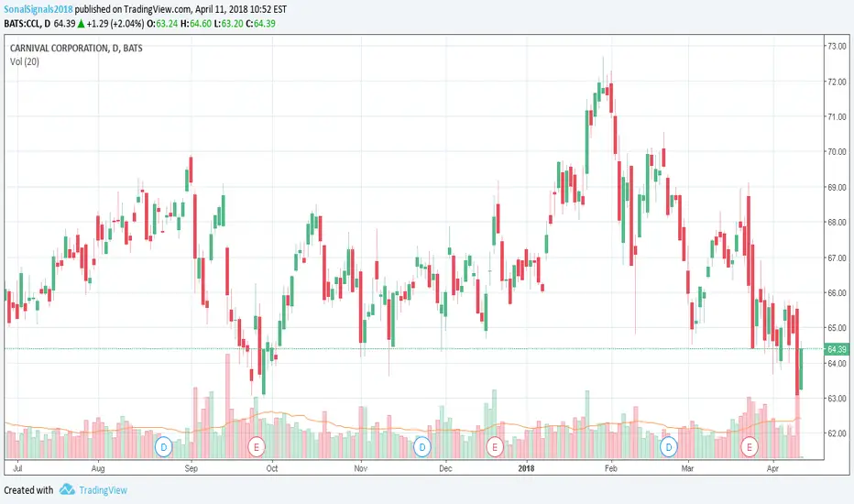Click the 72.00 price axis label
The width and height of the screenshot is (854, 504).
(838, 82)
